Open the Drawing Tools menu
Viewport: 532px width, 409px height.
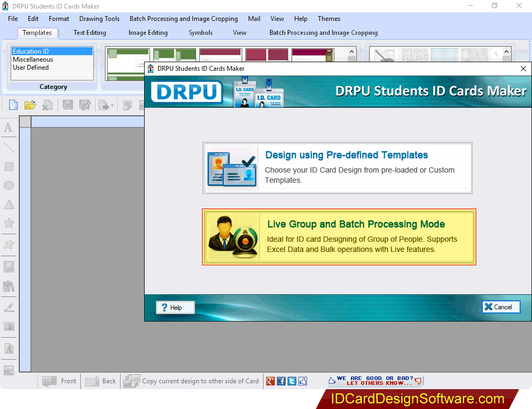100,19
